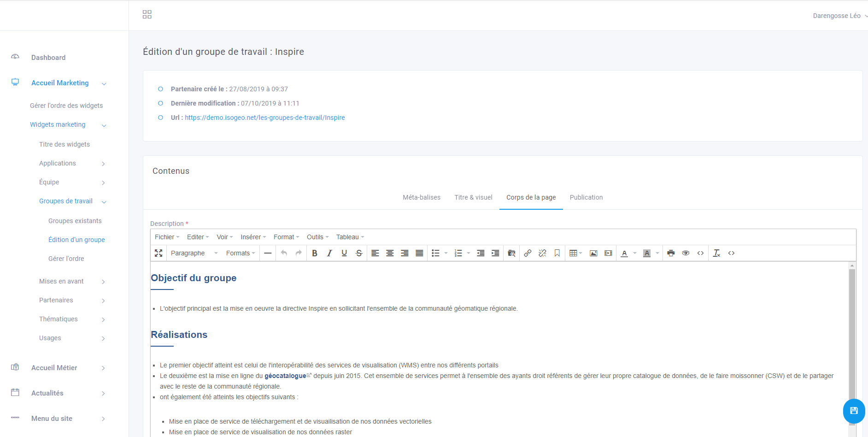The height and width of the screenshot is (437, 868).
Task: Expand the Mises en avant submenu
Action: pos(72,281)
